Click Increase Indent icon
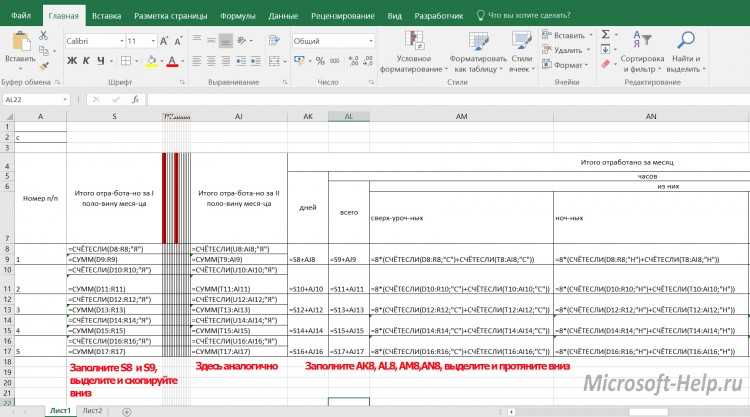The width and height of the screenshot is (750, 417). coord(256,61)
